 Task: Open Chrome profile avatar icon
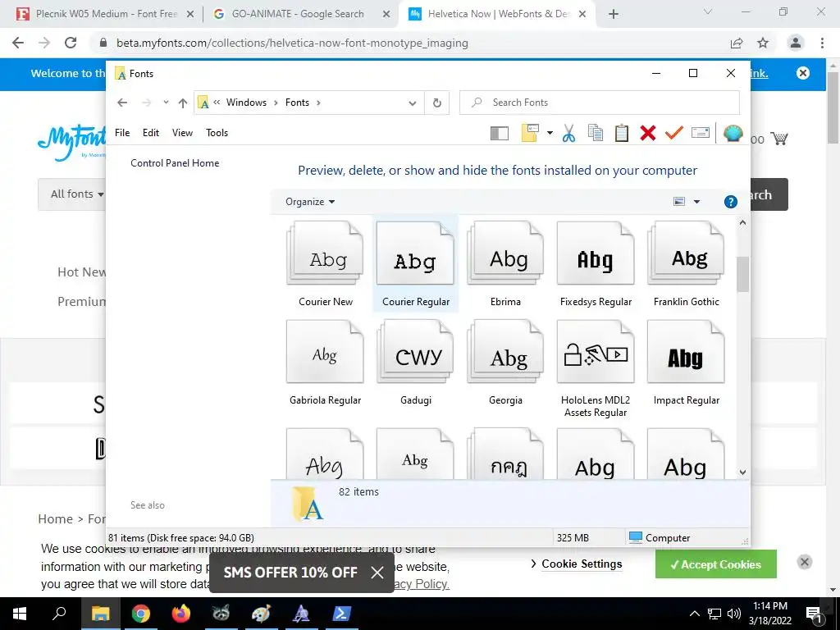tap(796, 43)
